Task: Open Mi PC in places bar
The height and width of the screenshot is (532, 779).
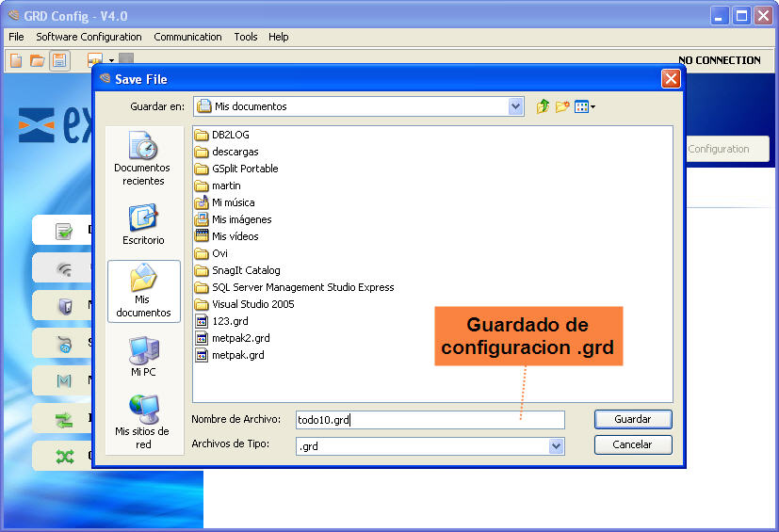Action: (143, 356)
